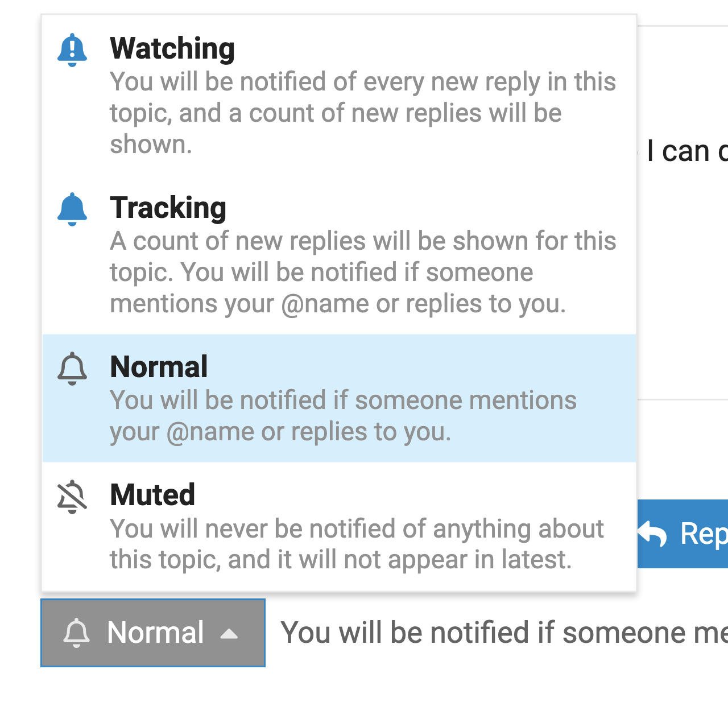Screen dimensions: 728x727
Task: Choose the Tracking option heading
Action: tap(168, 208)
